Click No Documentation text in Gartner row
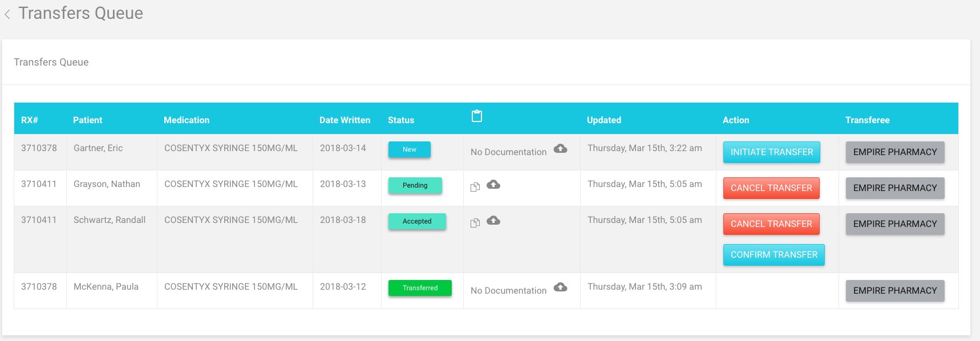This screenshot has width=980, height=341. click(508, 152)
